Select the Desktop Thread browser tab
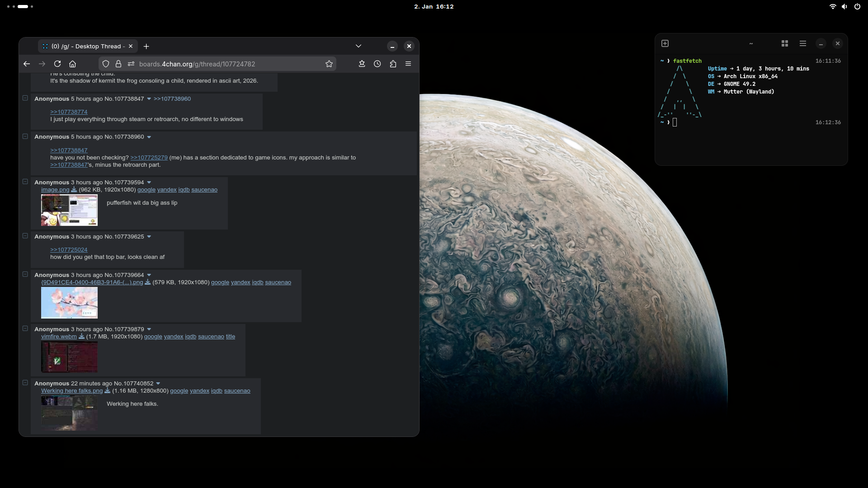The width and height of the screenshot is (868, 488). point(86,46)
